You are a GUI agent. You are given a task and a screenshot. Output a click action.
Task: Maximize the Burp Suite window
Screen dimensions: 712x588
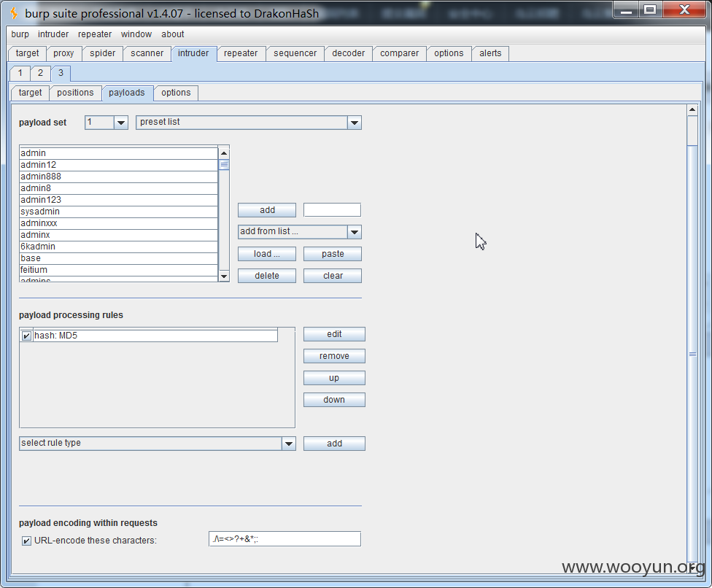tap(650, 9)
